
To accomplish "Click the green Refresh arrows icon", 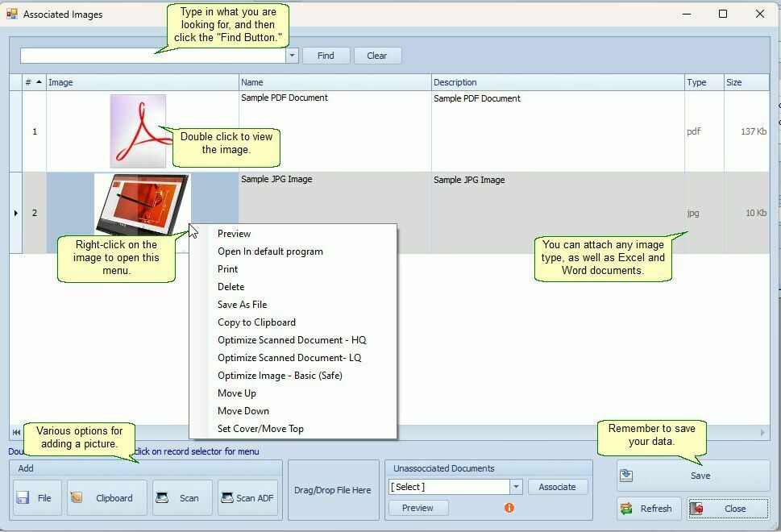I will [626, 509].
